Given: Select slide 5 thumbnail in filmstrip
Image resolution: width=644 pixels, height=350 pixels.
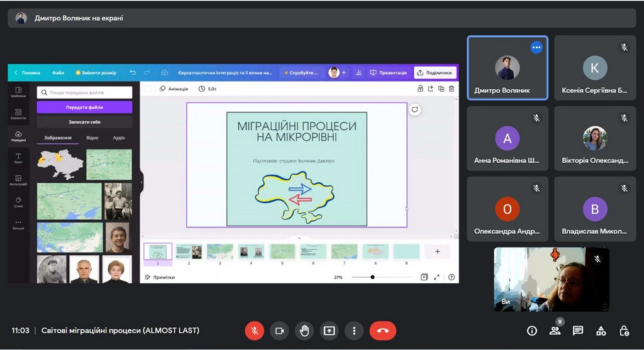Looking at the screenshot, I should (282, 252).
